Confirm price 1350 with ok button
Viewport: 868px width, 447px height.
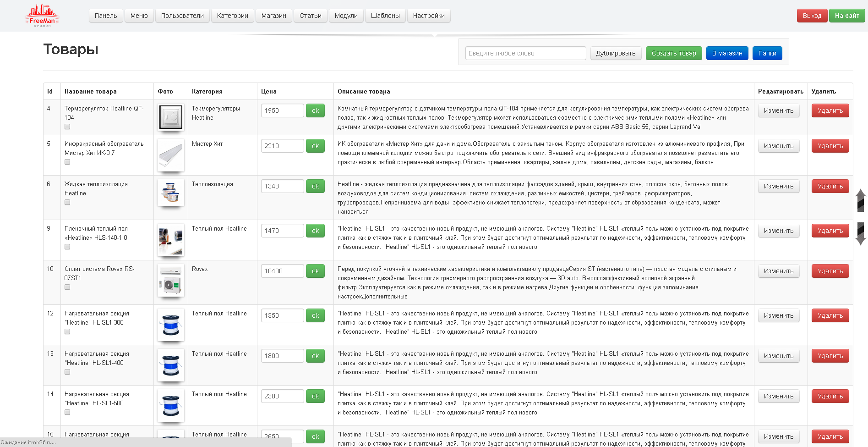315,315
